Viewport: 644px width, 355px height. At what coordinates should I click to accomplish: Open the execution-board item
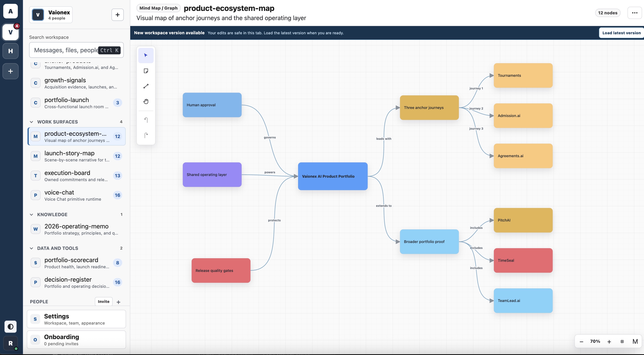coord(76,176)
